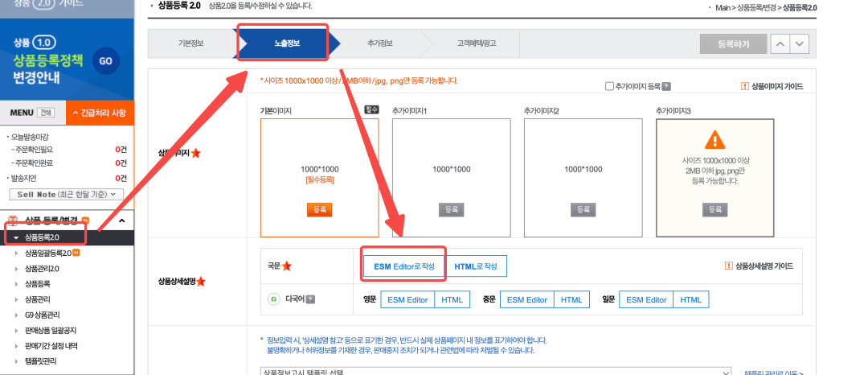Viewport: 868px width, 375px height.
Task: Open 판매상품 일괄공지 in the sidebar
Action: 51,331
